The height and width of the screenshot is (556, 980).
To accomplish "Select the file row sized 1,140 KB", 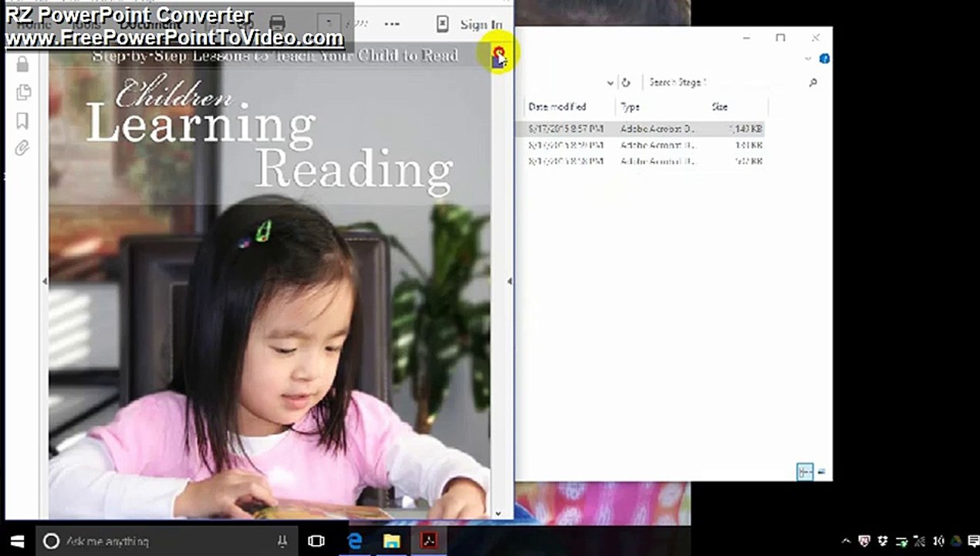I will pyautogui.click(x=640, y=129).
